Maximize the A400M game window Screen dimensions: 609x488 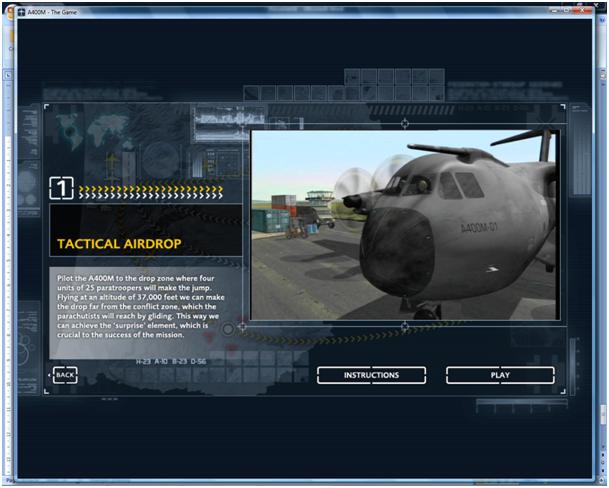(566, 10)
